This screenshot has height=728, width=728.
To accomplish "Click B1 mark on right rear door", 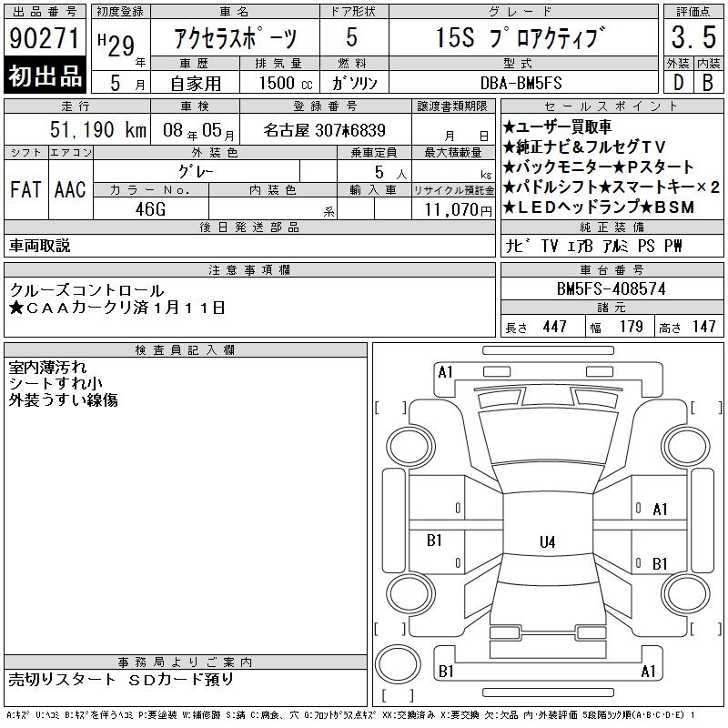I will 660,563.
